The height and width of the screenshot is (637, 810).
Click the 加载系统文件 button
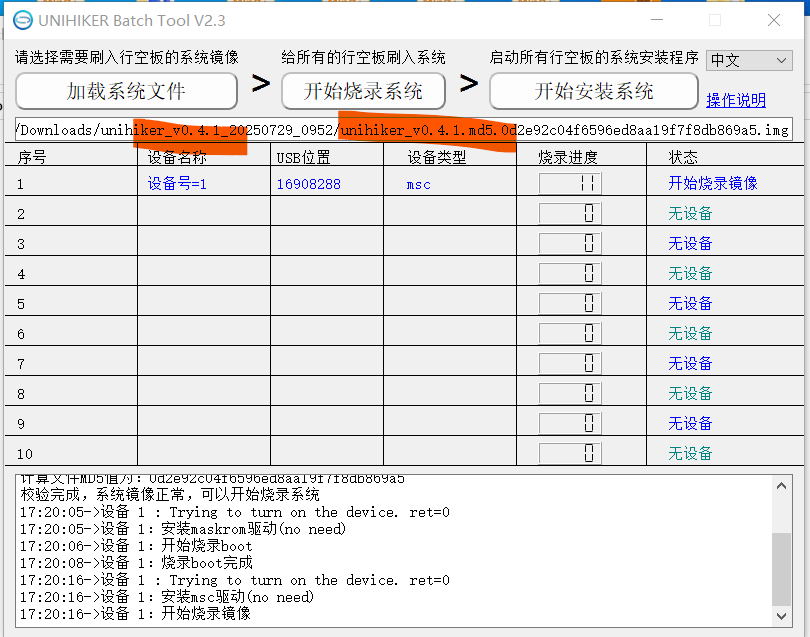pyautogui.click(x=127, y=91)
